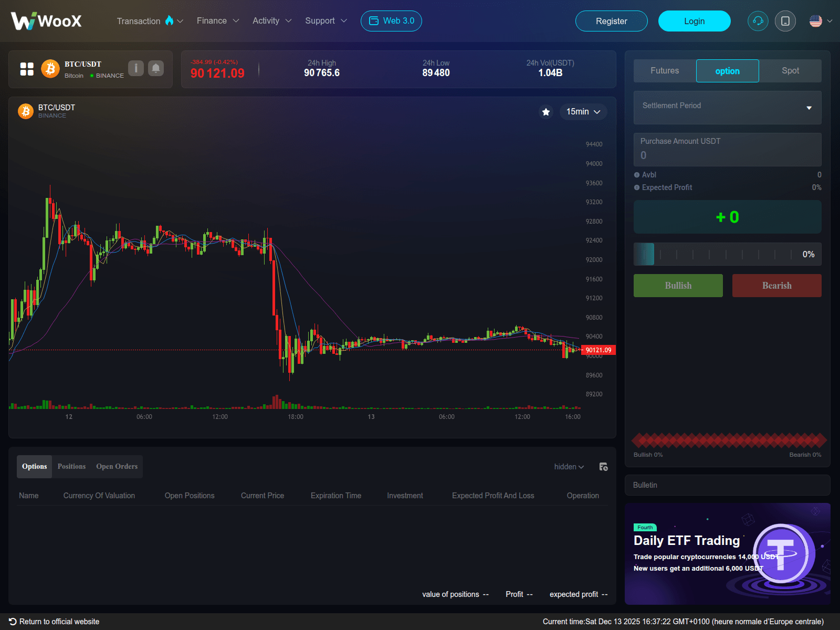Click the price 90 121.09 in ticker
Image resolution: width=840 pixels, height=630 pixels.
pos(217,73)
